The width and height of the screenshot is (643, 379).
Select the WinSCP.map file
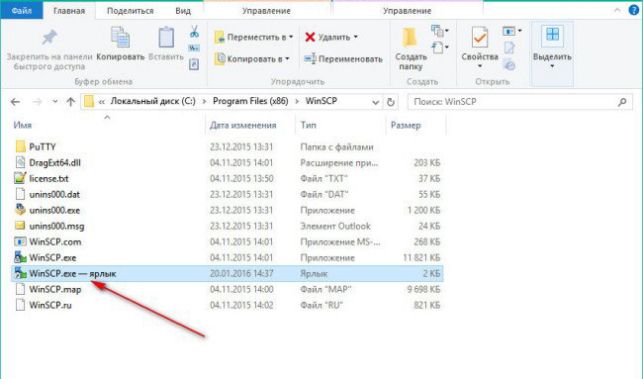tap(55, 289)
